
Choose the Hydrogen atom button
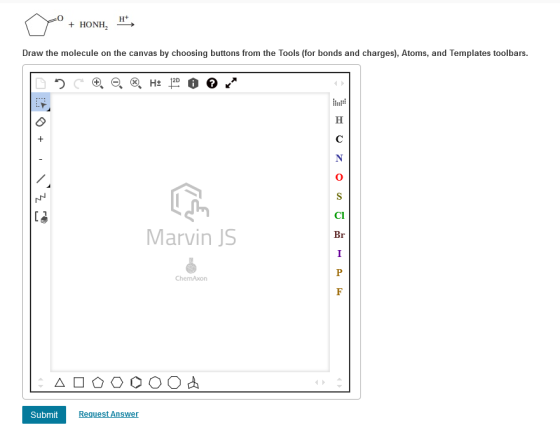tap(339, 120)
